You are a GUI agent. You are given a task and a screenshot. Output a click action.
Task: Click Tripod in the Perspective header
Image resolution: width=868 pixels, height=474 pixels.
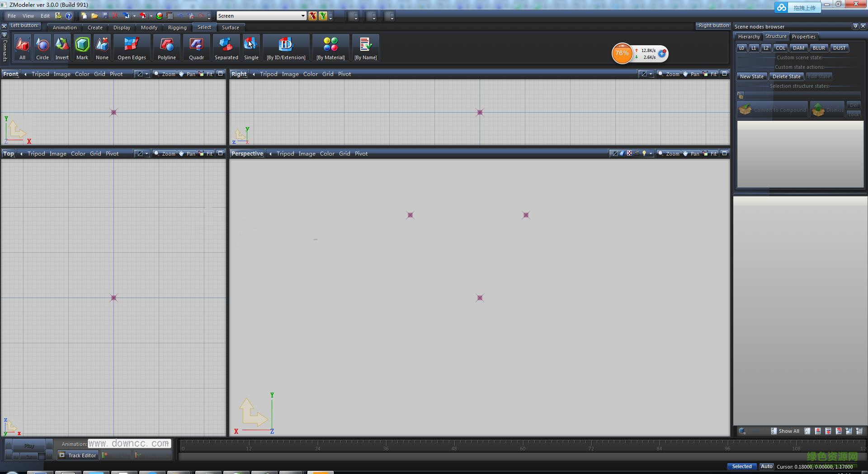(x=285, y=153)
